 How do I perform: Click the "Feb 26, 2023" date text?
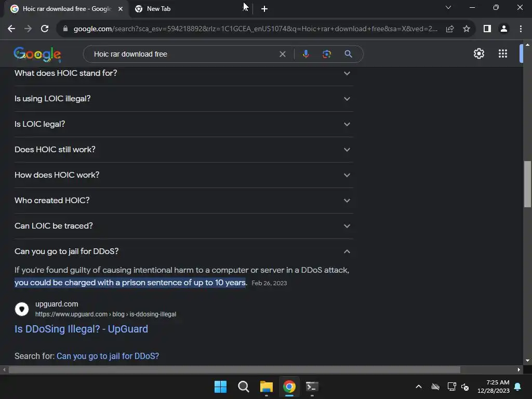[x=269, y=283]
